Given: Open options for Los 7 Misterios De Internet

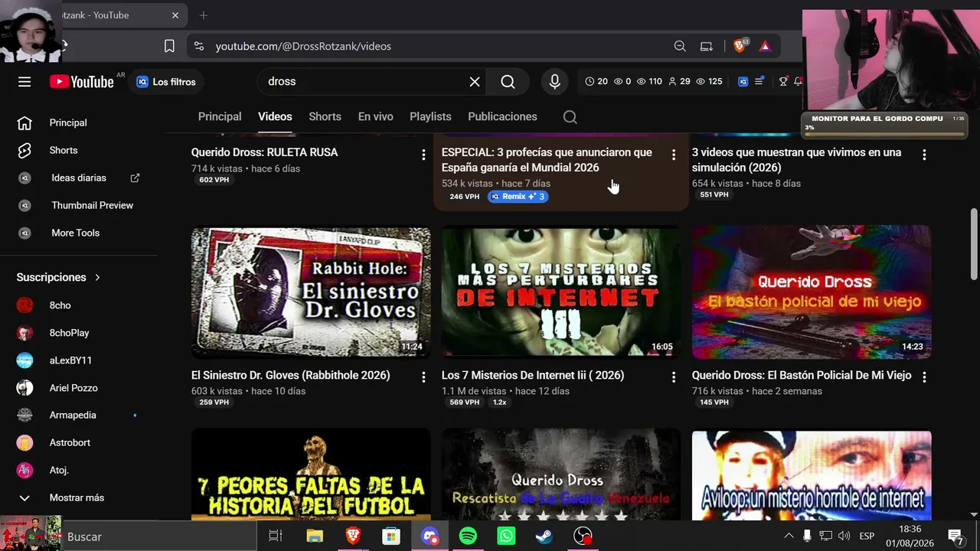Looking at the screenshot, I should click(674, 377).
